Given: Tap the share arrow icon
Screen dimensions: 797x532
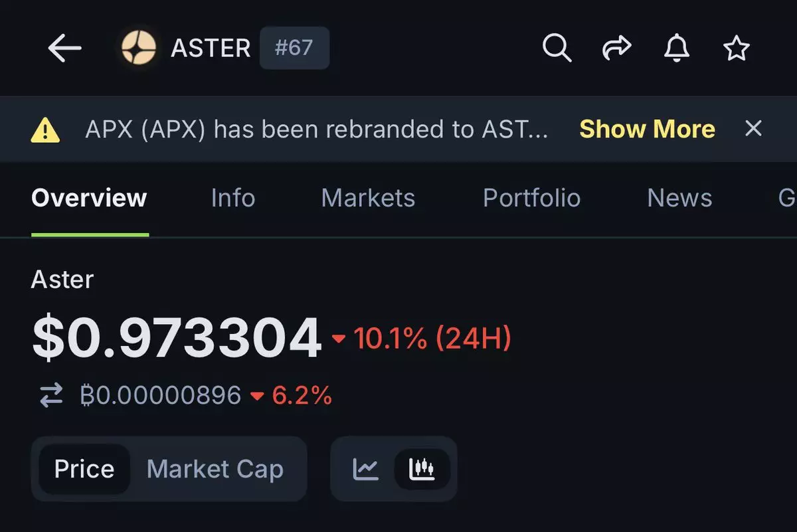Looking at the screenshot, I should tap(616, 48).
